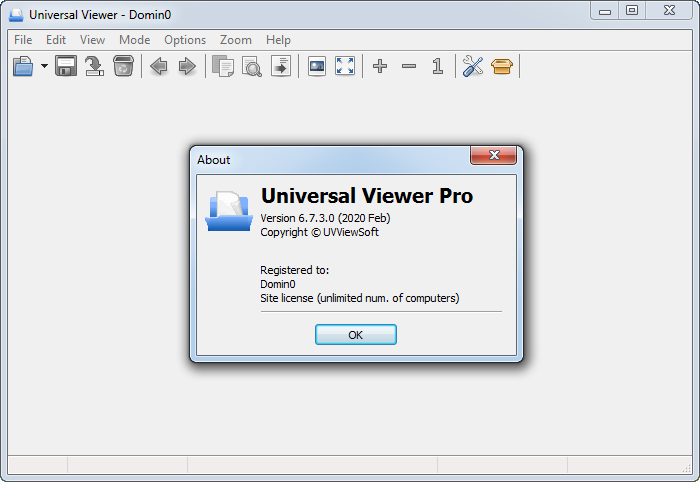Click the Go to page arrow icon
Screen dimensions: 700x482
click(281, 66)
